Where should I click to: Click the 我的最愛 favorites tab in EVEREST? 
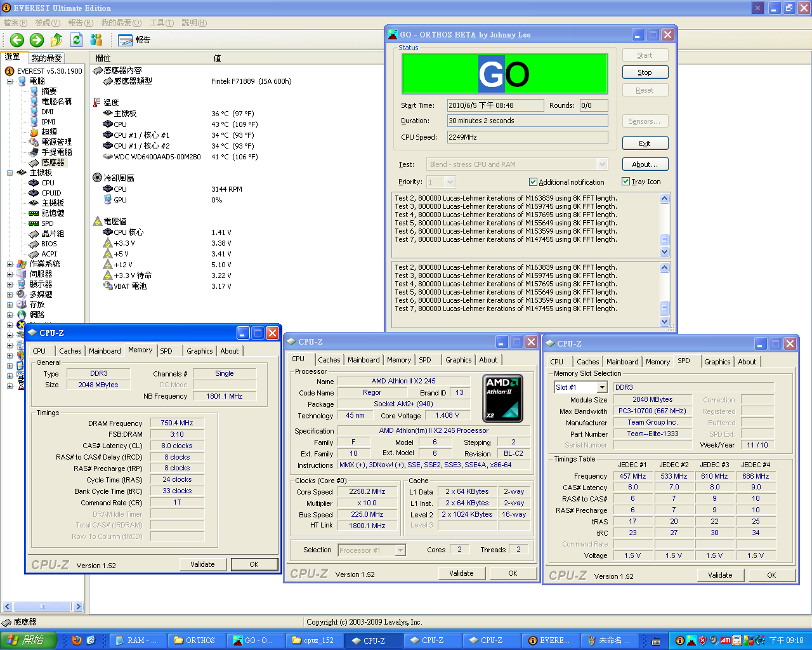point(47,58)
